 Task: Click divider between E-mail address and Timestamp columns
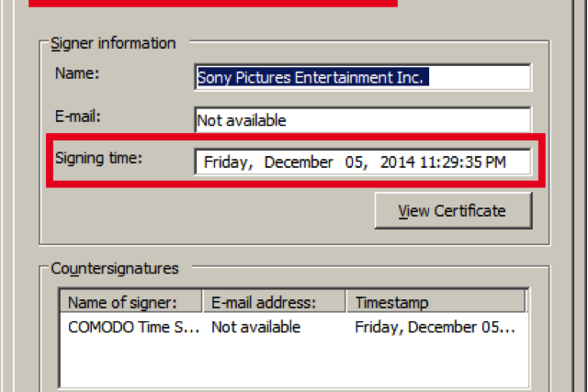point(346,302)
